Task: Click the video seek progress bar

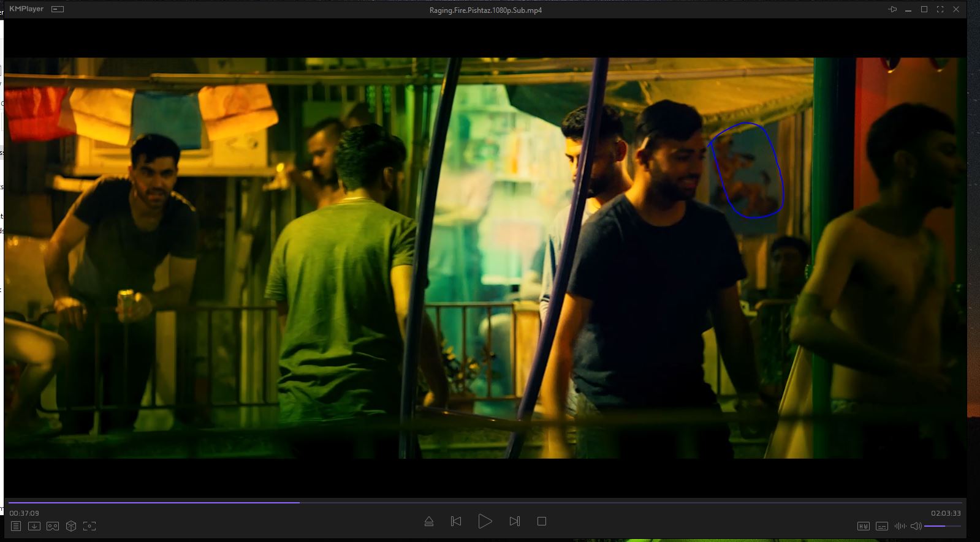Action: (484, 503)
